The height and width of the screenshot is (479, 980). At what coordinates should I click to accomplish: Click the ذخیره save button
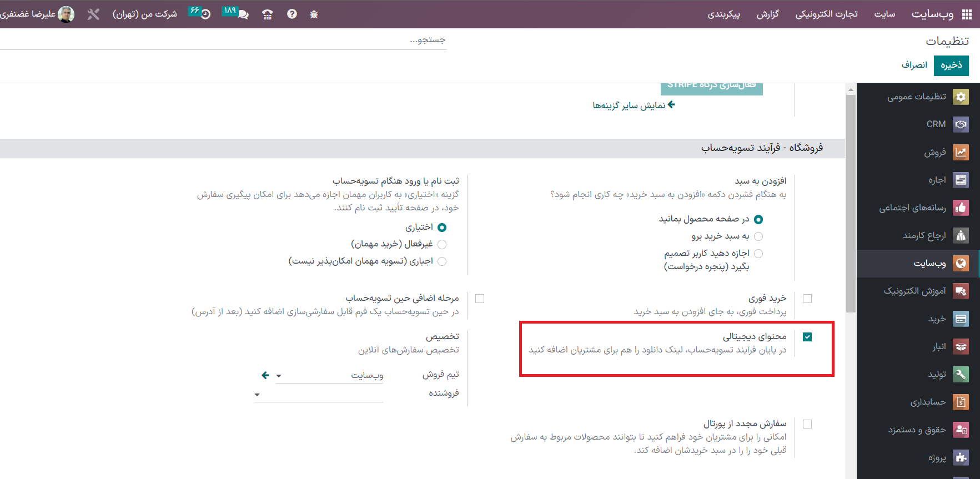pyautogui.click(x=951, y=65)
